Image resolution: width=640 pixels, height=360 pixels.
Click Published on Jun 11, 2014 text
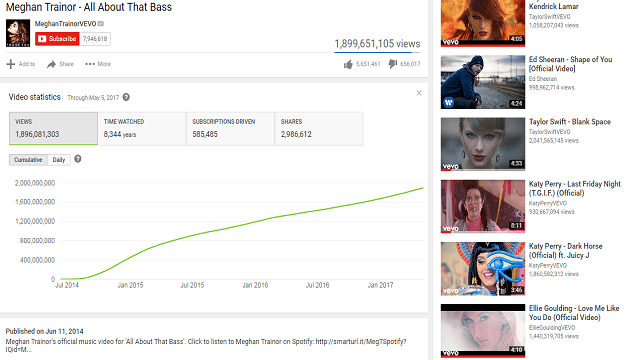pyautogui.click(x=44, y=331)
